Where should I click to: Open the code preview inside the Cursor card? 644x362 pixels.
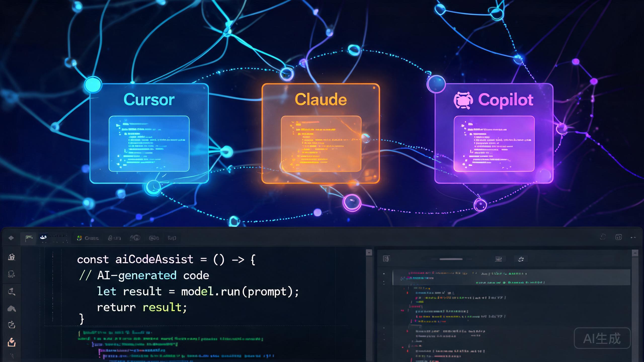tap(149, 144)
